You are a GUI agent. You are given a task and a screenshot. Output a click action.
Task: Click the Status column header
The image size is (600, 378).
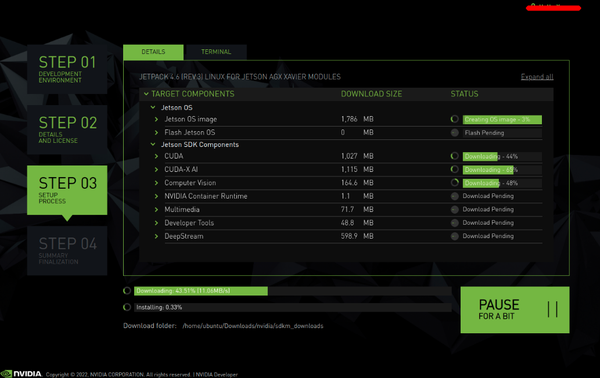(x=464, y=94)
